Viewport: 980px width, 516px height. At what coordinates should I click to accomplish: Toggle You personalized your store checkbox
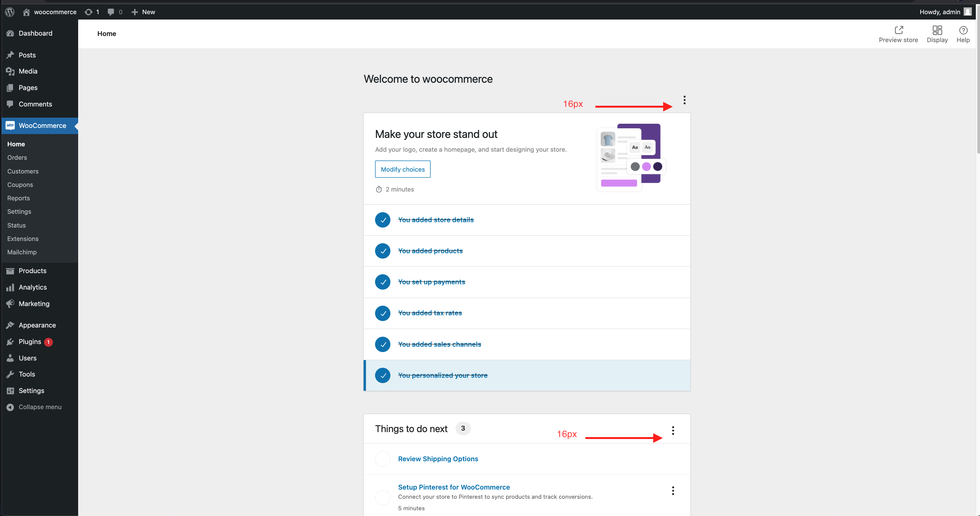point(382,375)
